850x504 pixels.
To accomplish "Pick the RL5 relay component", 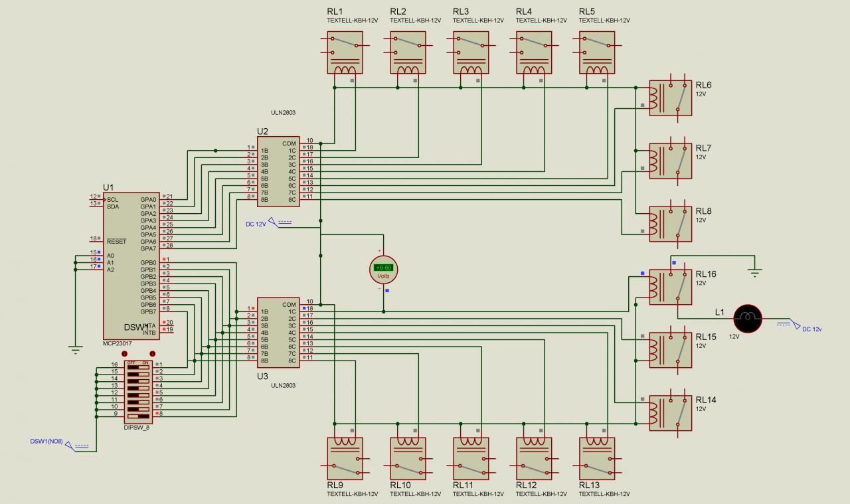I will tap(598, 52).
